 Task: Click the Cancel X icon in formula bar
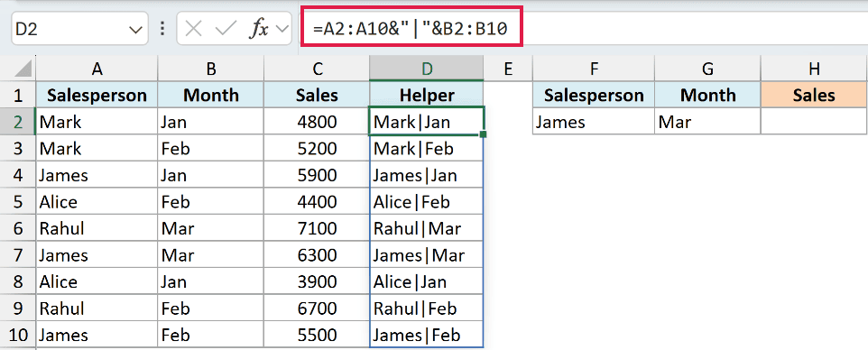coord(193,30)
